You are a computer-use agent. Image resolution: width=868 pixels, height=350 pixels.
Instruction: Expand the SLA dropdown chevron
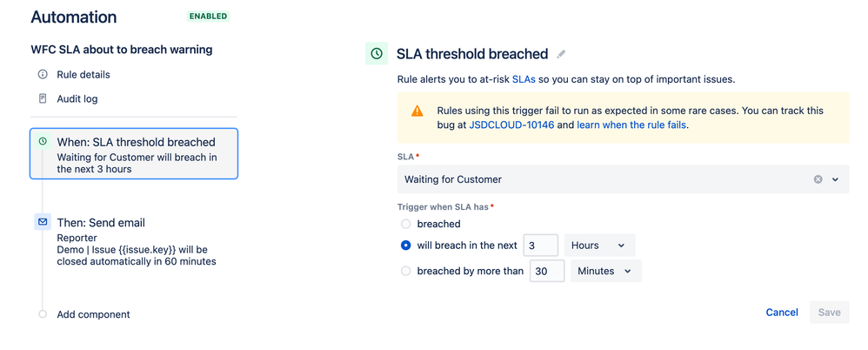(x=835, y=179)
